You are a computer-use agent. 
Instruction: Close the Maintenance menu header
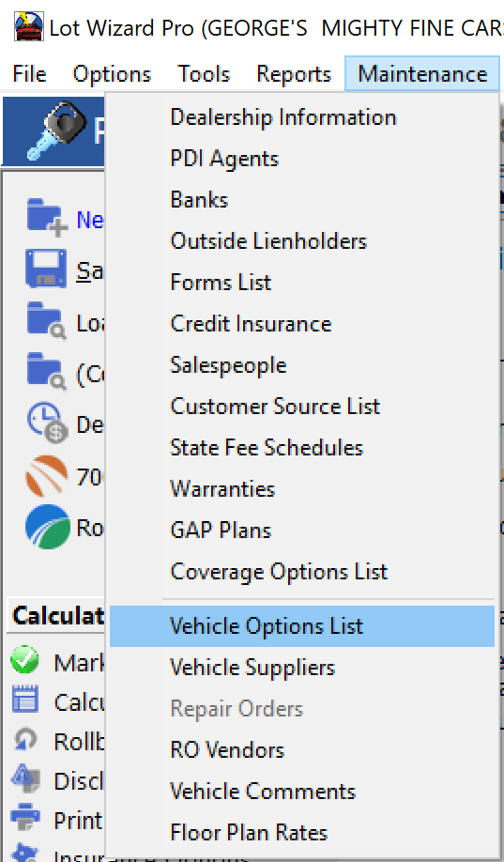[422, 73]
